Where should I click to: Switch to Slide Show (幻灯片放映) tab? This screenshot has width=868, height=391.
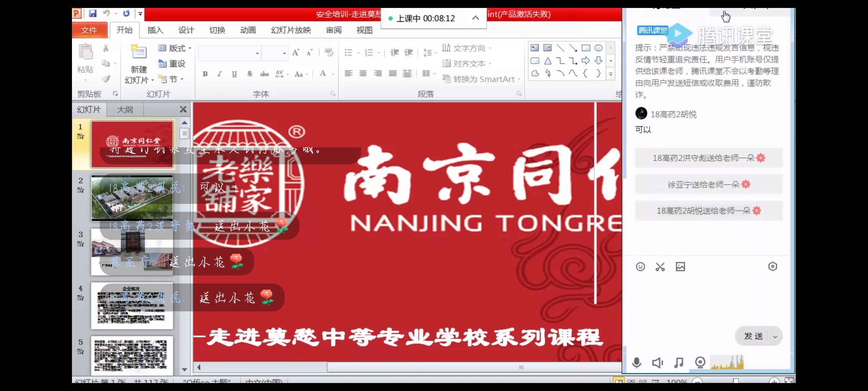point(291,30)
